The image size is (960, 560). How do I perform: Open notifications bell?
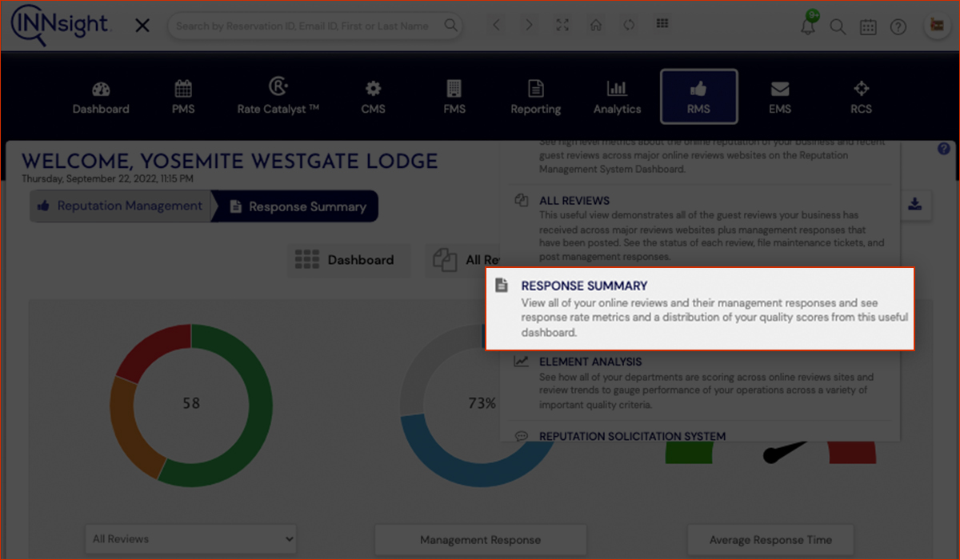808,26
